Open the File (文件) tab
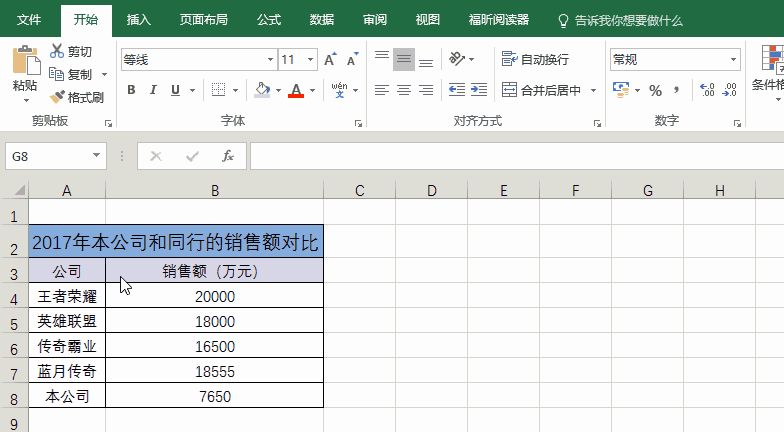This screenshot has height=432, width=784. point(29,20)
